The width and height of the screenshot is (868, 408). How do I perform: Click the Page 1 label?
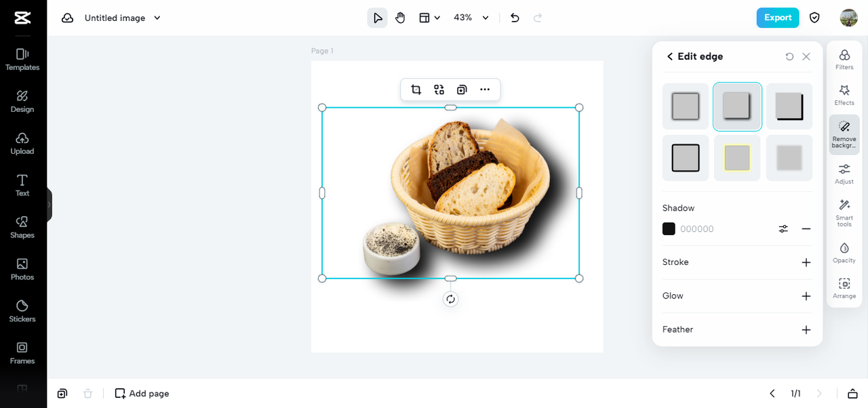pos(322,51)
